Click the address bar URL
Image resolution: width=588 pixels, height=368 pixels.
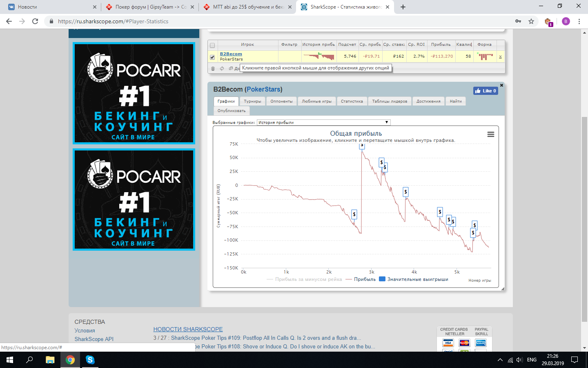[113, 21]
